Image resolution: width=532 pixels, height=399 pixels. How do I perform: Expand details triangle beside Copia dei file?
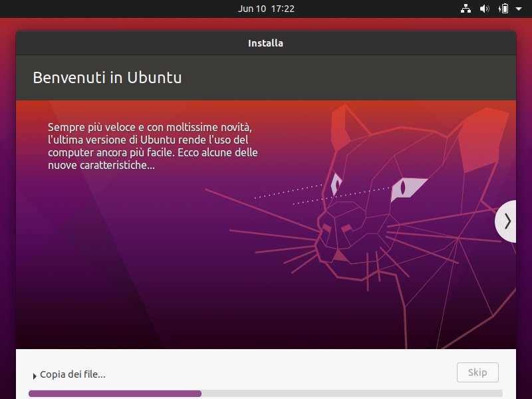tap(35, 376)
